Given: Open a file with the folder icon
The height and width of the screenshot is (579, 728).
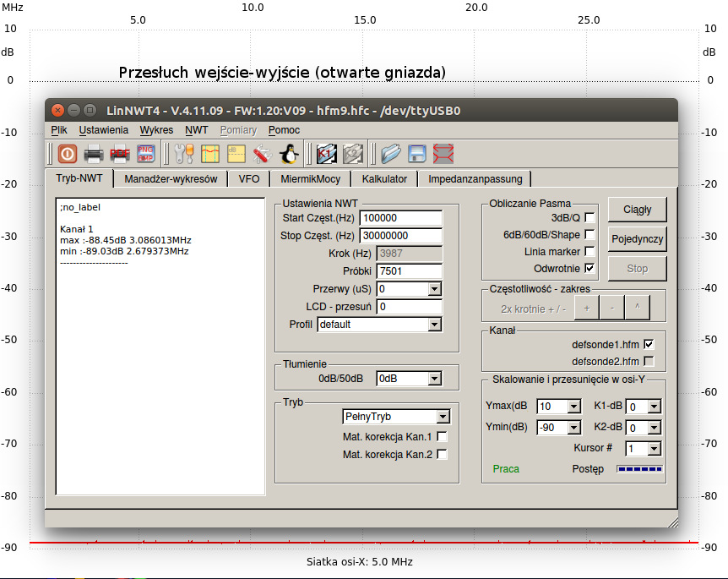Looking at the screenshot, I should click(x=390, y=154).
